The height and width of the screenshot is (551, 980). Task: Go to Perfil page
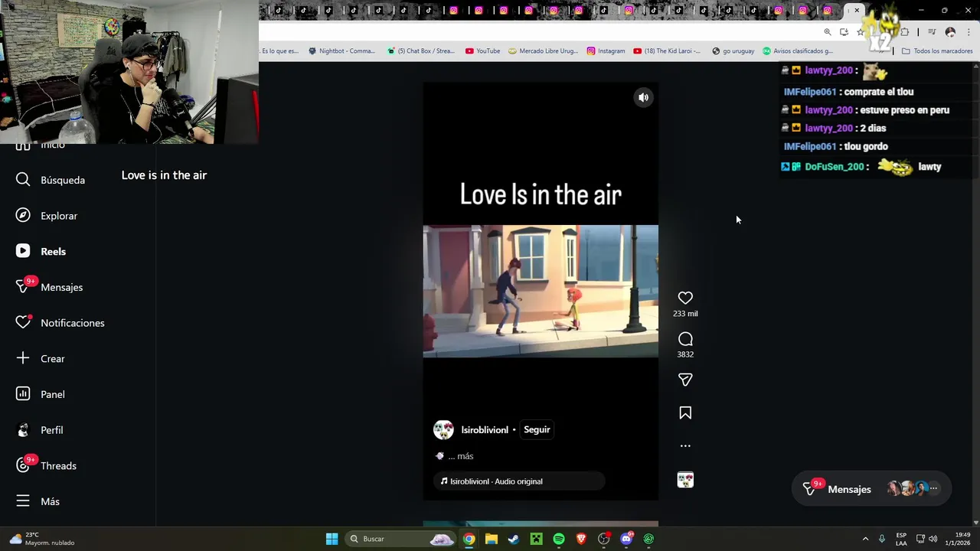click(40, 430)
